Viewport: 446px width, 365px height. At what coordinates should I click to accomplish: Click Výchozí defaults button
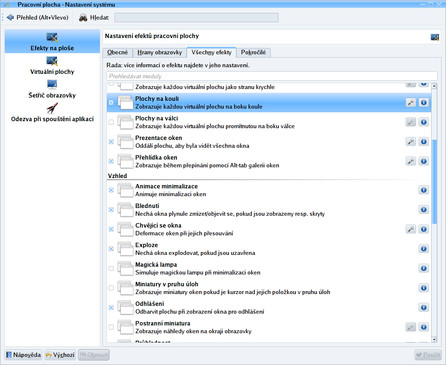point(60,355)
